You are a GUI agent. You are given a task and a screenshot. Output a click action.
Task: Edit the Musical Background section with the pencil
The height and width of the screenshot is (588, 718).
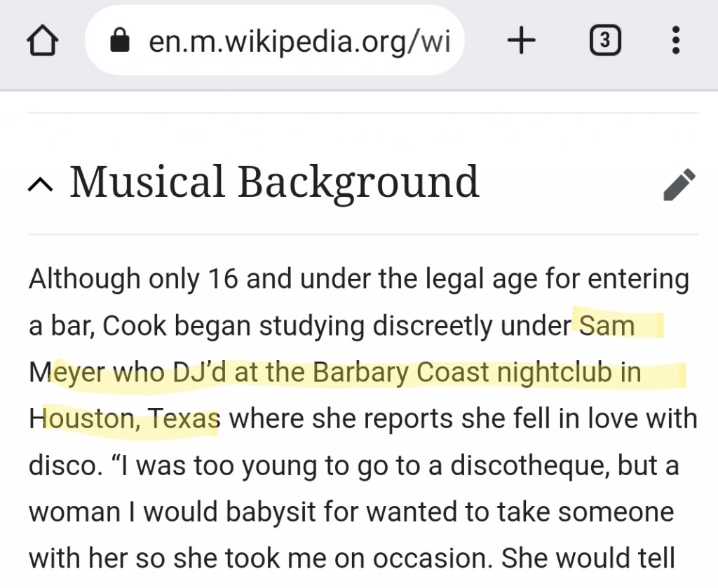click(679, 184)
